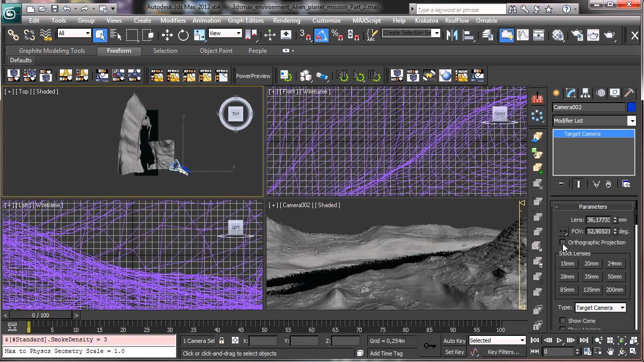Click the teapot Render Production icon
Viewport: 644px width, 362px height.
click(610, 35)
